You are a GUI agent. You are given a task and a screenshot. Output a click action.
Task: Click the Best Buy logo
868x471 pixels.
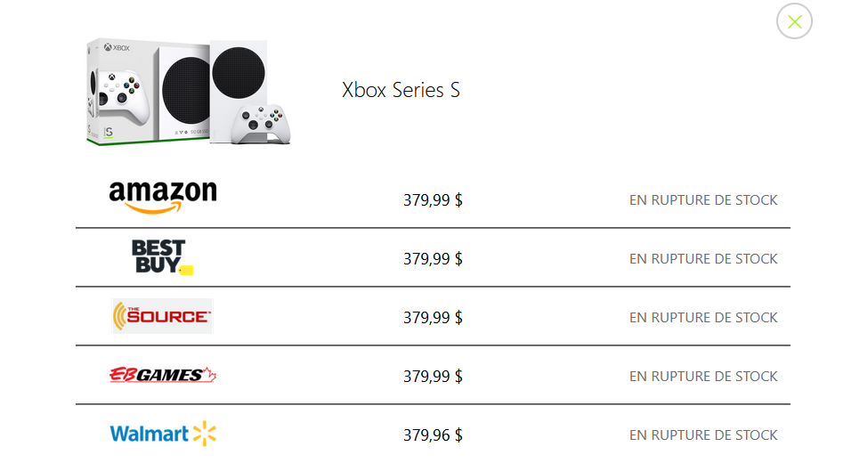[158, 255]
